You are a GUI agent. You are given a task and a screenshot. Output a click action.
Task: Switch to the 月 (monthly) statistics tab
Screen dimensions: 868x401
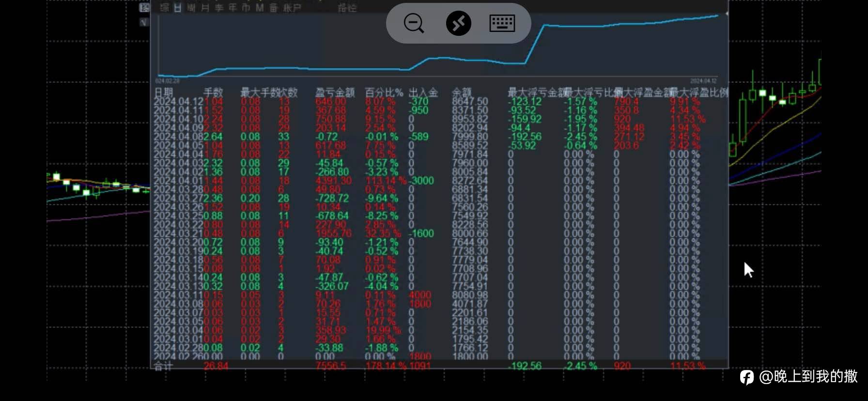tap(205, 8)
